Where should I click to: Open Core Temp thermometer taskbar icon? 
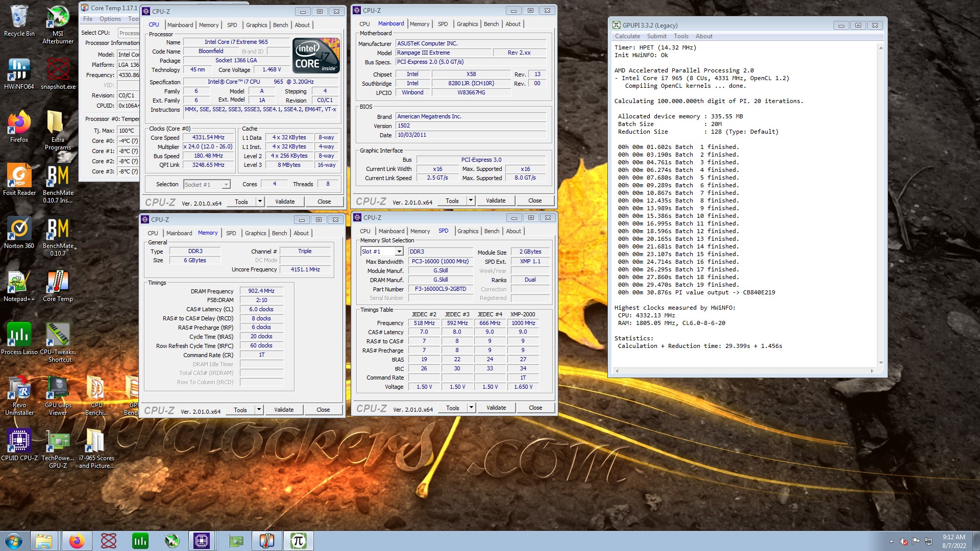coord(266,541)
